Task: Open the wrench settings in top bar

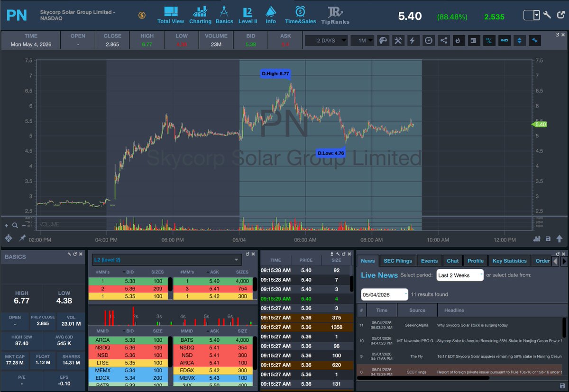Action: pyautogui.click(x=547, y=15)
